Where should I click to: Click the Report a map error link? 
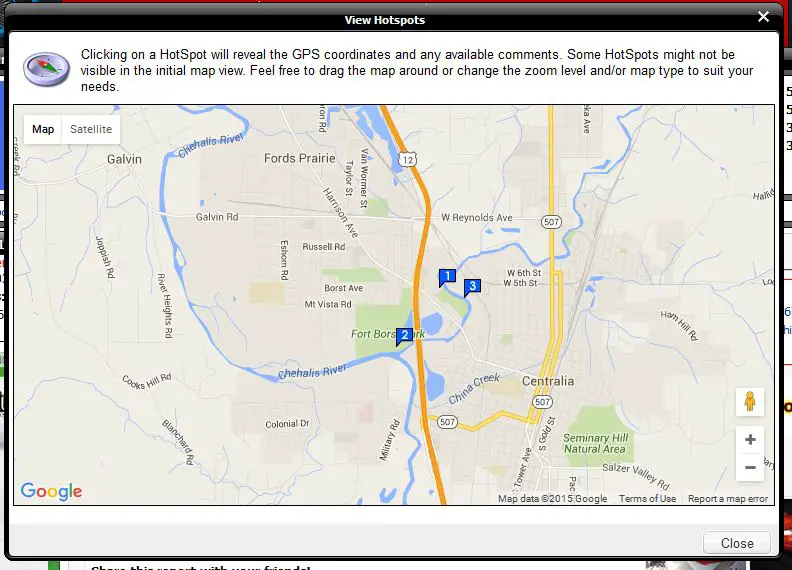[728, 498]
